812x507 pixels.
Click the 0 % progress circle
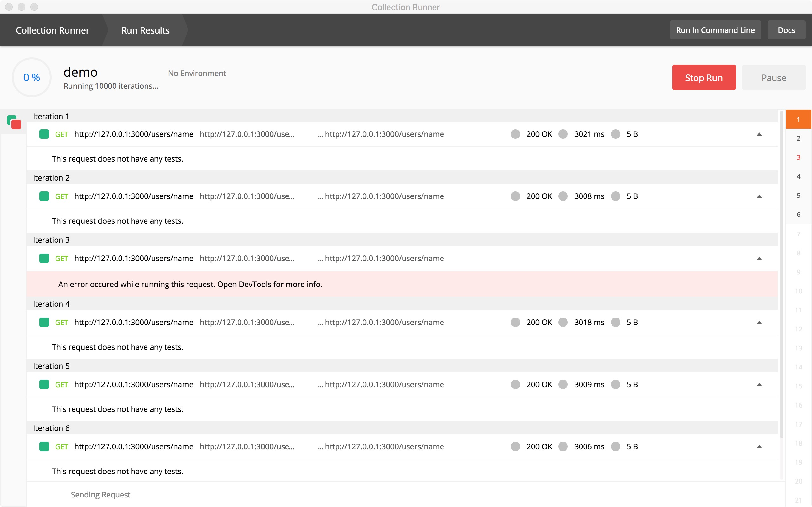point(31,77)
